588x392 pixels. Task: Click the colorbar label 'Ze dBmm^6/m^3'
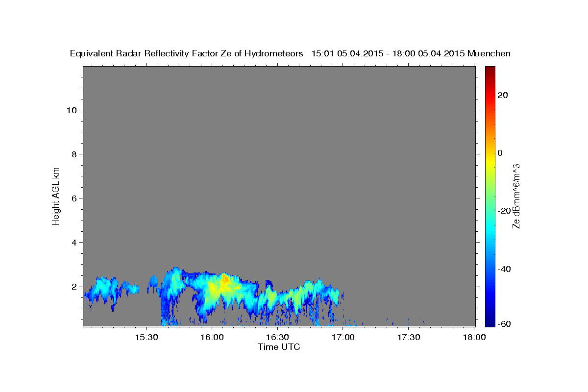point(516,196)
